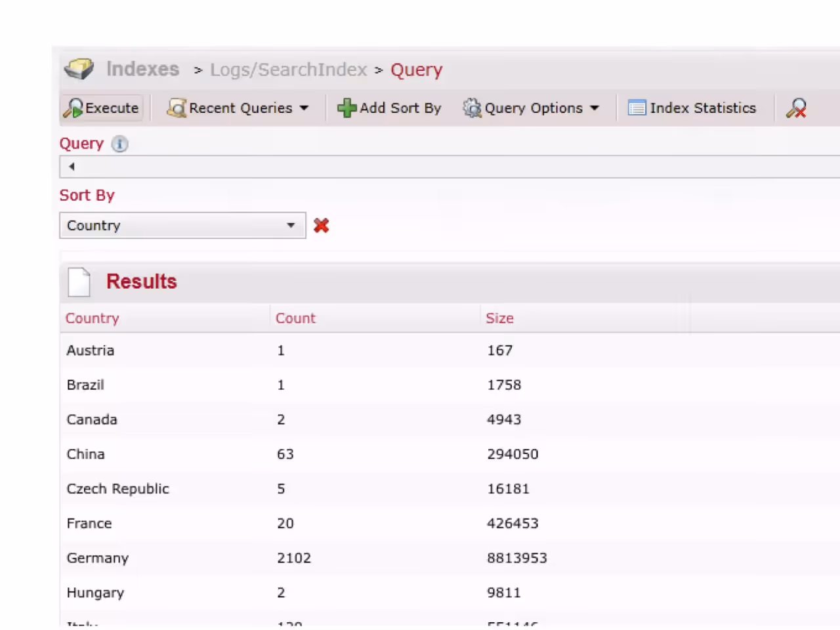Click size value 426453
This screenshot has width=840, height=630.
point(513,524)
